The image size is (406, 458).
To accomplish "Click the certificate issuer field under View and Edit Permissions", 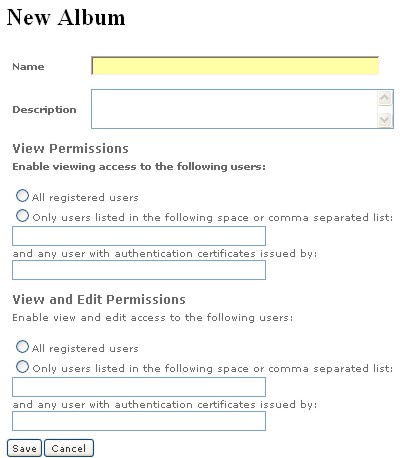I will tap(139, 421).
